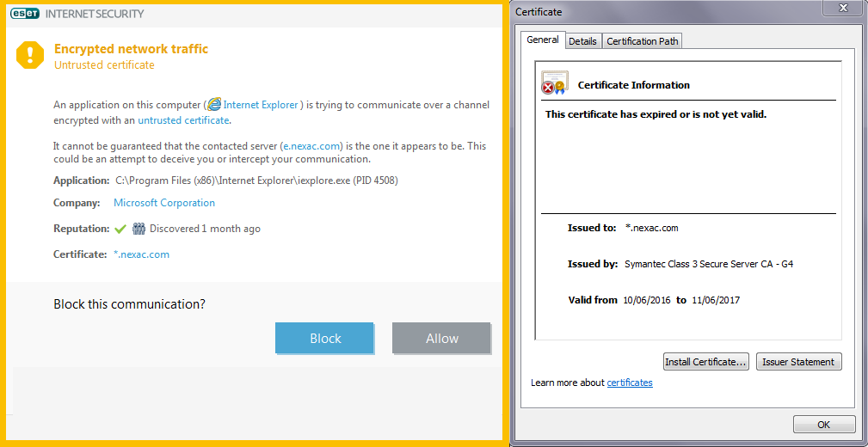This screenshot has height=447, width=868.
Task: Click the 'Issued to' value *.nexac.com
Action: click(x=651, y=228)
